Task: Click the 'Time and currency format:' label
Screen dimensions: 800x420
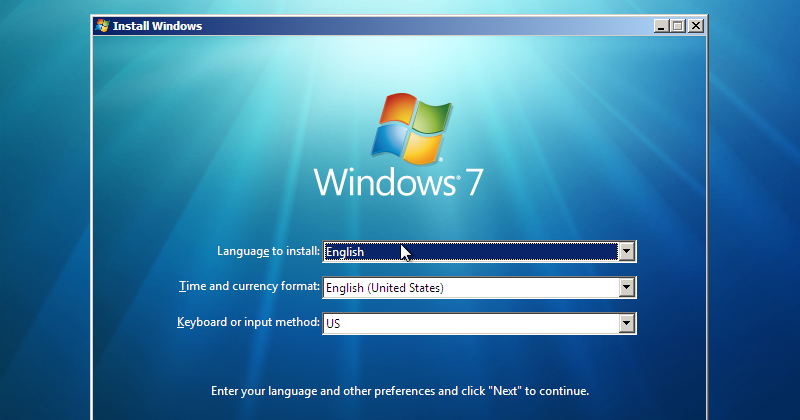Action: pos(249,286)
